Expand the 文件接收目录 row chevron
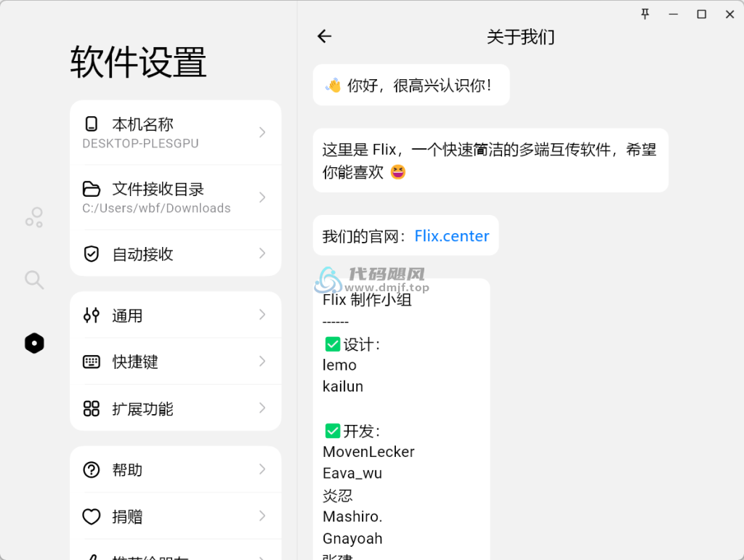This screenshot has width=744, height=560. pyautogui.click(x=262, y=198)
